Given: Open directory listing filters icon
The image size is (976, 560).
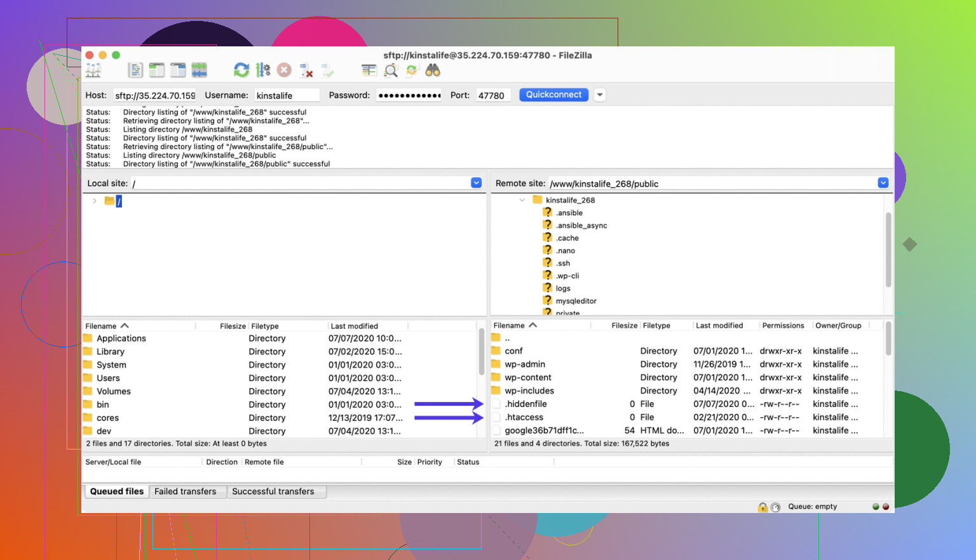Looking at the screenshot, I should 369,70.
